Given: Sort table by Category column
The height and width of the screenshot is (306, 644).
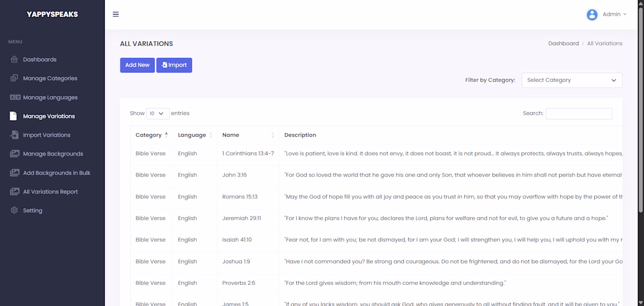Looking at the screenshot, I should coord(152,135).
